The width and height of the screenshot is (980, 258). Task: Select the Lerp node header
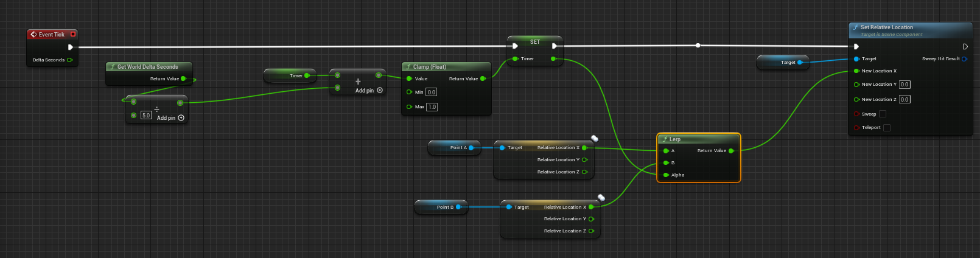pos(699,139)
